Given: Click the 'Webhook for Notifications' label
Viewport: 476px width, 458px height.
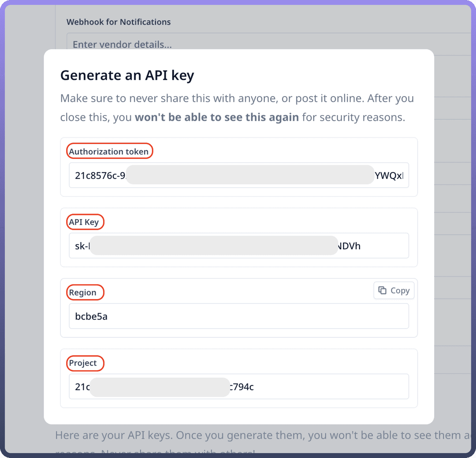Looking at the screenshot, I should 119,22.
